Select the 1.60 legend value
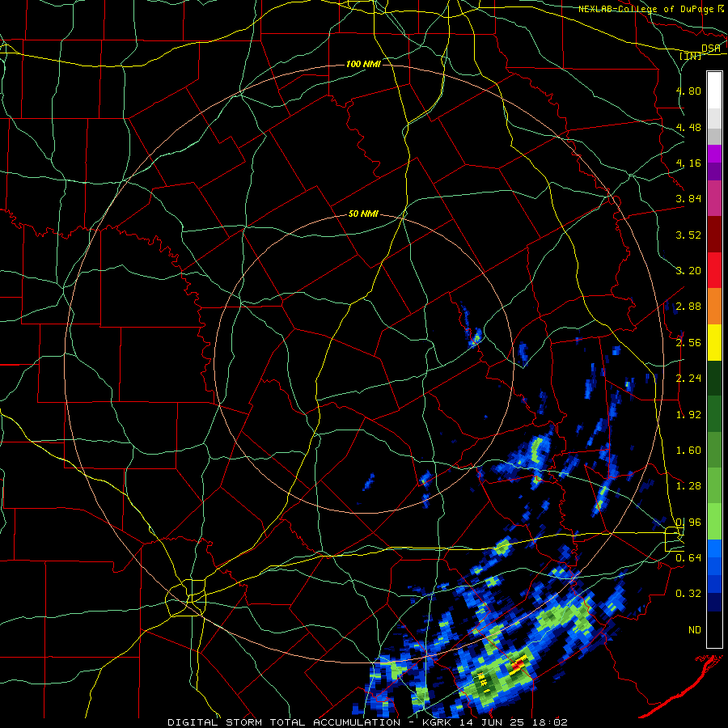Image resolution: width=728 pixels, height=728 pixels. tap(688, 451)
